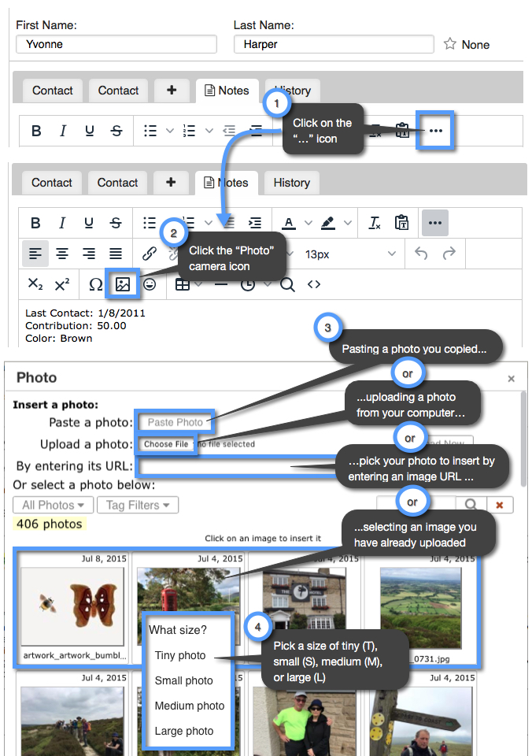This screenshot has height=756, width=532.
Task: Click the subscript icon
Action: 35,284
